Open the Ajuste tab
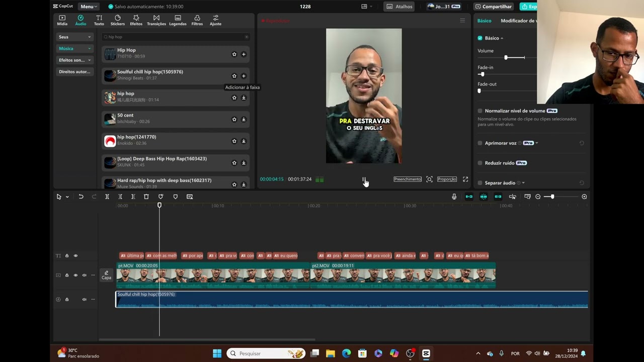This screenshot has width=644, height=362. click(x=215, y=20)
